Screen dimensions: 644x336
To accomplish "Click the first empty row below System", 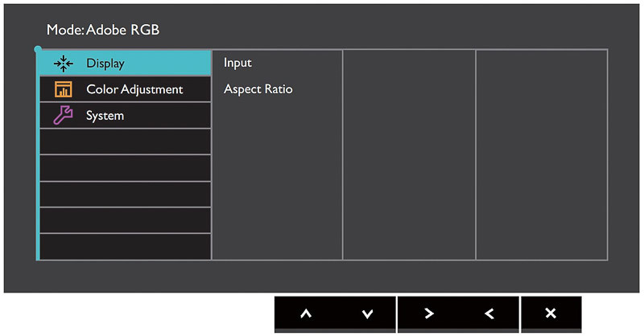I will (125, 141).
